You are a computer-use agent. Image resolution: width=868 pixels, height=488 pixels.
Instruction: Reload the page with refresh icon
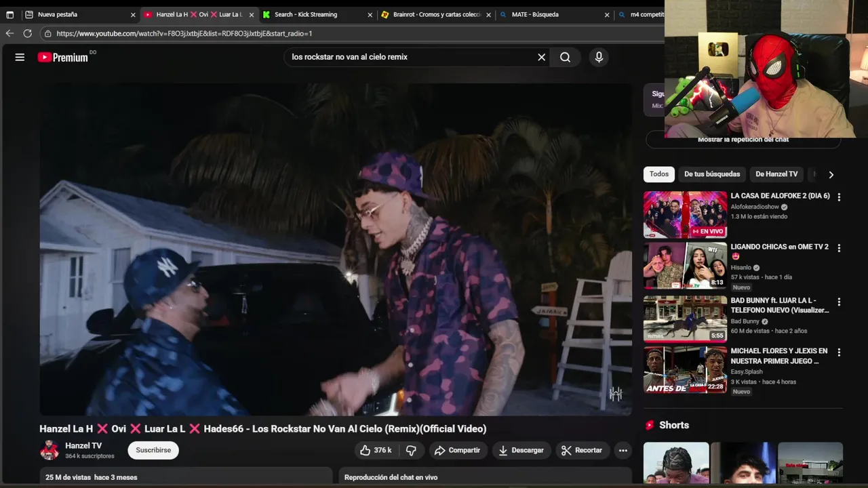[x=28, y=33]
